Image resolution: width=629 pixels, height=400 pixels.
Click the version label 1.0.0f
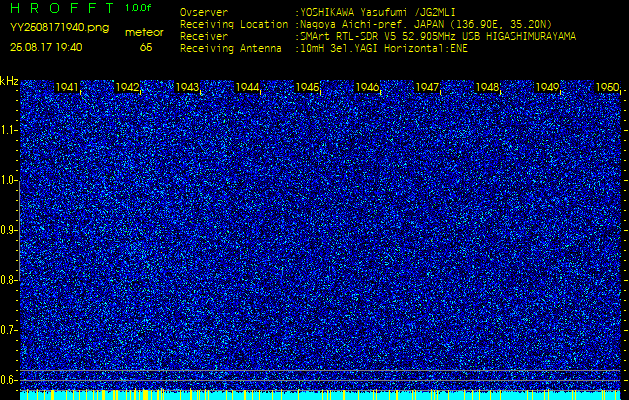(138, 8)
